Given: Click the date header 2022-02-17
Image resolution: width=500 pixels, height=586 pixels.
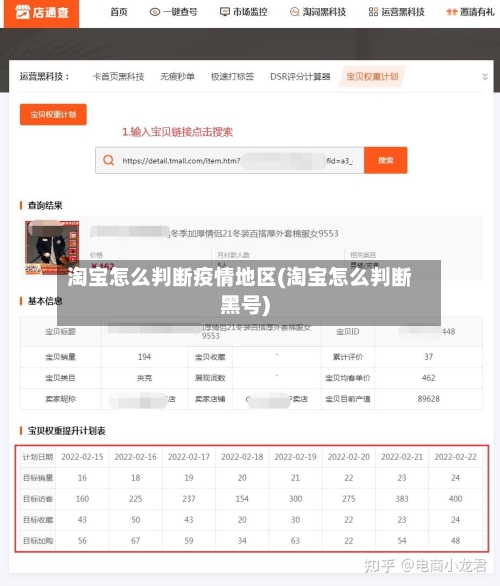Looking at the screenshot, I should [189, 457].
